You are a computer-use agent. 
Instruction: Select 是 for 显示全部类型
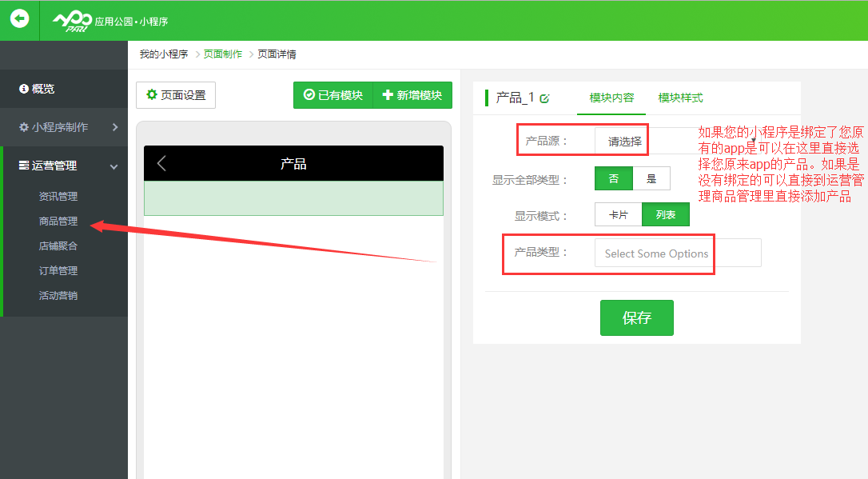point(651,179)
